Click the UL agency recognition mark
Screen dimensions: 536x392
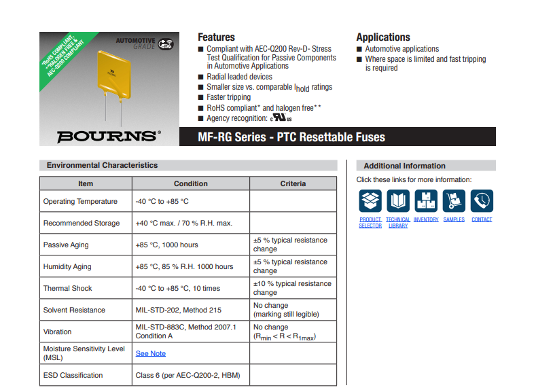[281, 118]
